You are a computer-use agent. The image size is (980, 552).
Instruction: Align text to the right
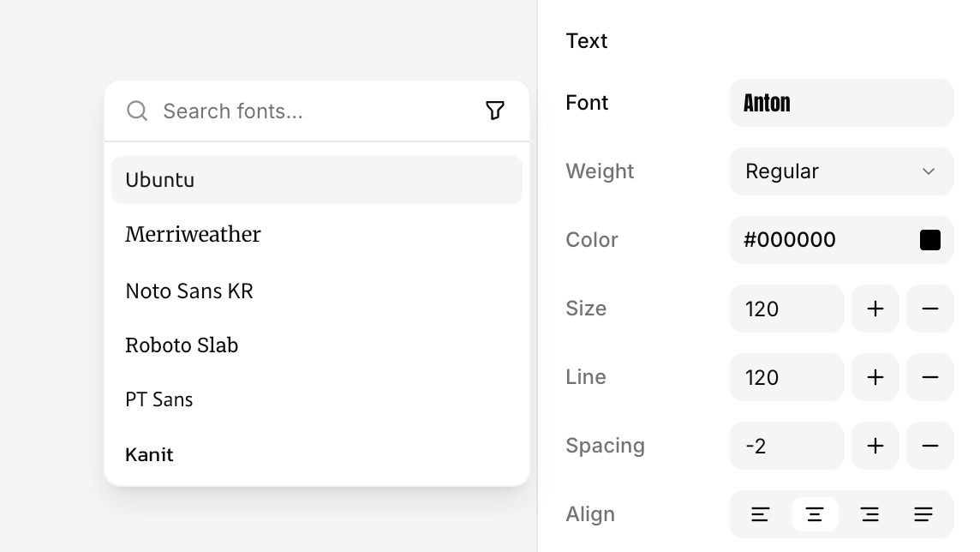[869, 514]
